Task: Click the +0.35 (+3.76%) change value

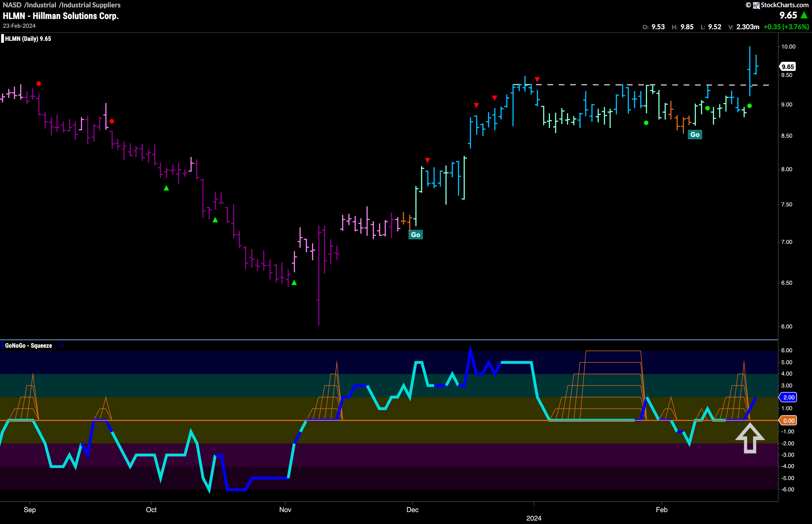Action: (x=786, y=27)
